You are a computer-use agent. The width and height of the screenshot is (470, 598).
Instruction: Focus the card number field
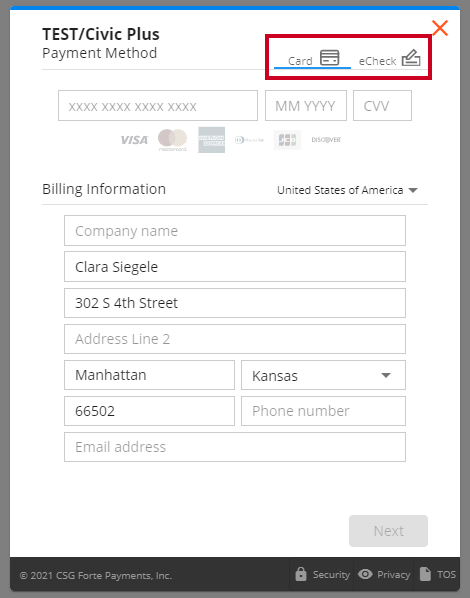pyautogui.click(x=158, y=106)
